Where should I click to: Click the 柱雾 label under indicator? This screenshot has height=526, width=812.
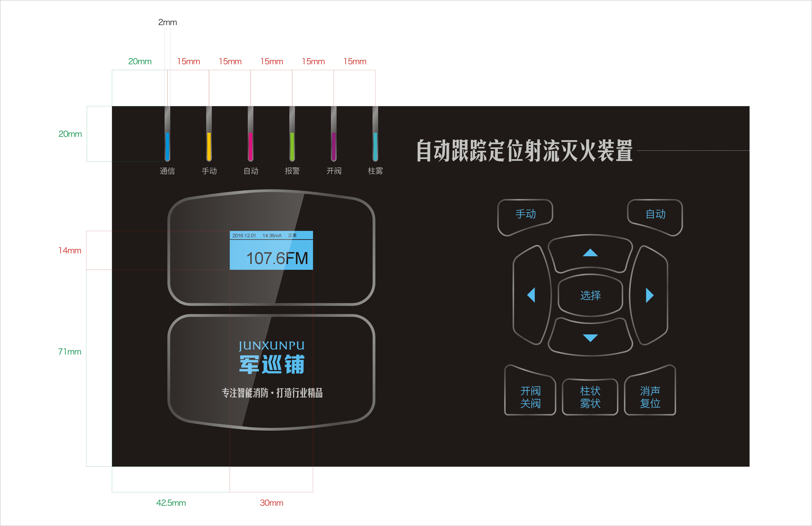375,171
